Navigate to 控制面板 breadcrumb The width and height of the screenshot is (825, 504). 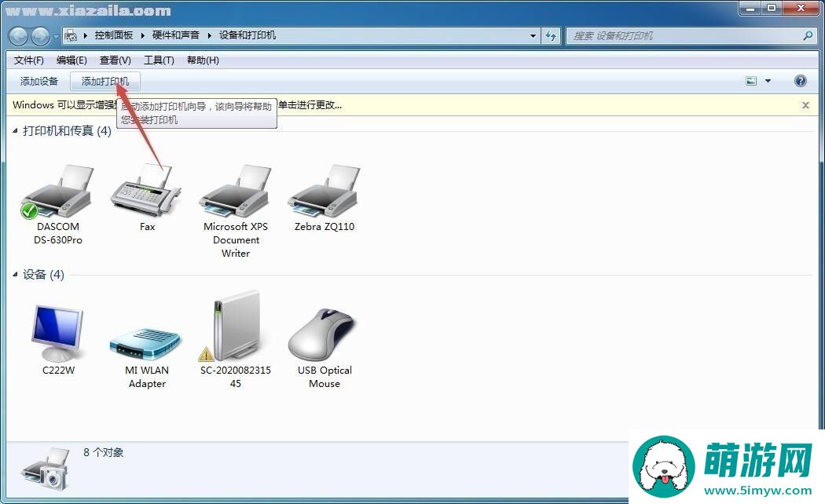click(114, 36)
